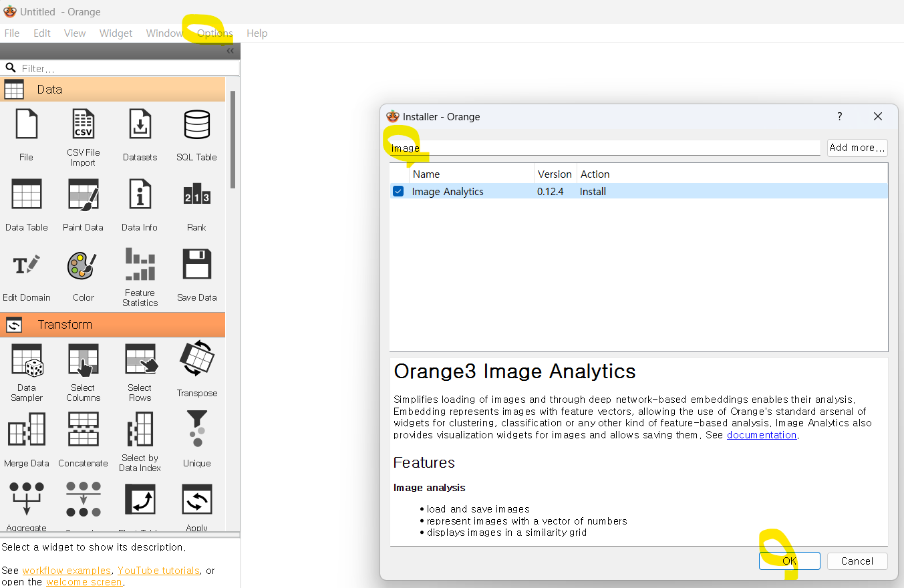The image size is (904, 588).
Task: Click version 0.12.4 in the add-on list
Action: coord(551,192)
